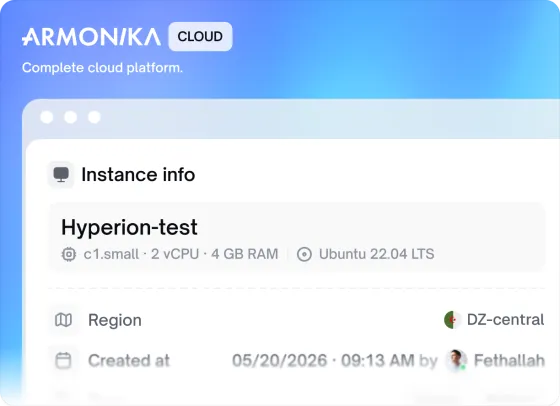Click the 'Complete cloud platform.' tagline

click(102, 67)
